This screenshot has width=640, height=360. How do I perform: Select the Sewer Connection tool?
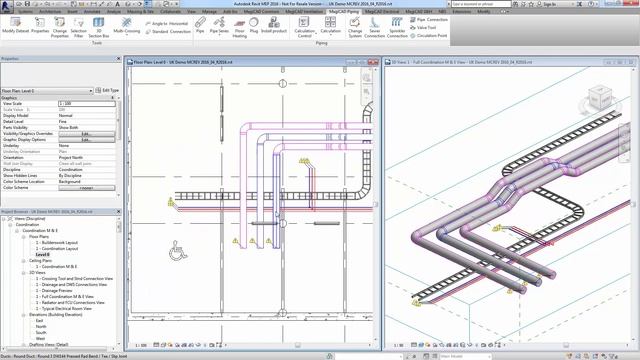coord(374,27)
